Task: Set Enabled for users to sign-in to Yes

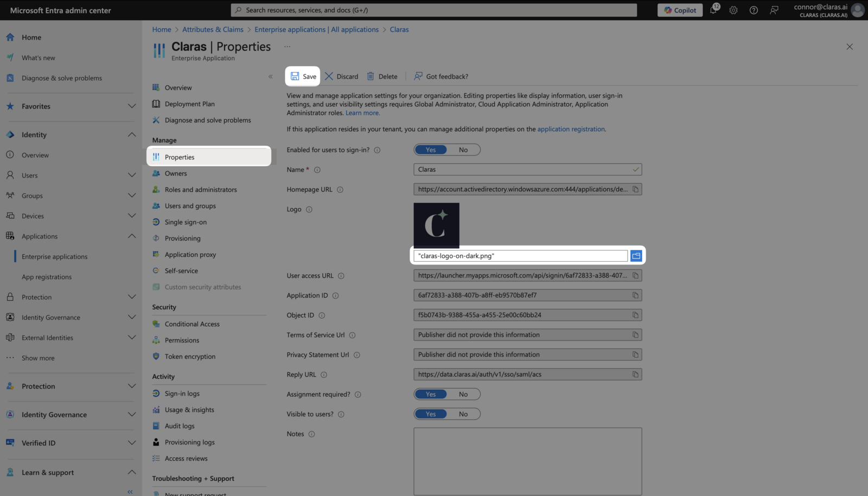Action: pyautogui.click(x=431, y=150)
